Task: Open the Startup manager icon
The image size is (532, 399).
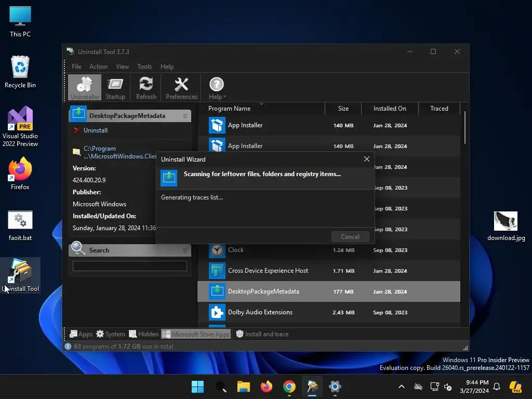Action: point(115,88)
